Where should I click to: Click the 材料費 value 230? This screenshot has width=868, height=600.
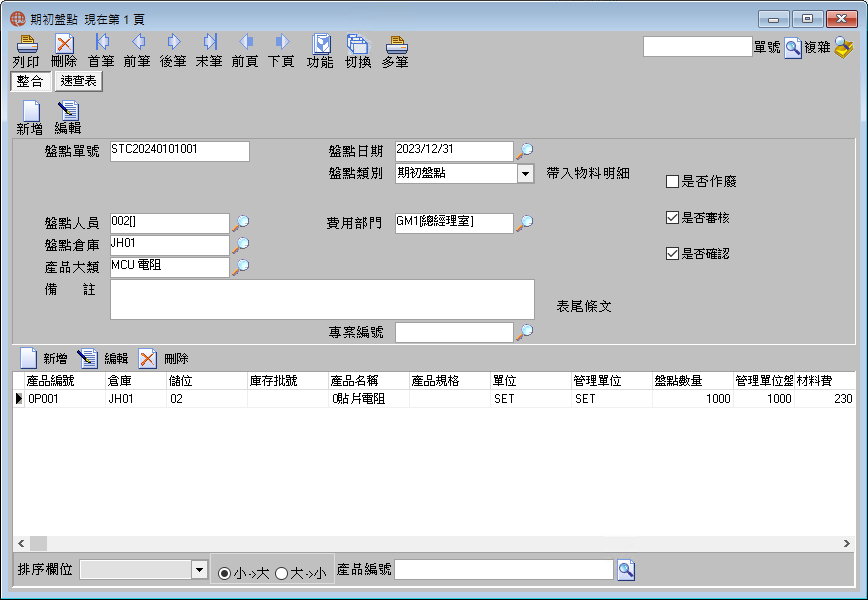[825, 399]
